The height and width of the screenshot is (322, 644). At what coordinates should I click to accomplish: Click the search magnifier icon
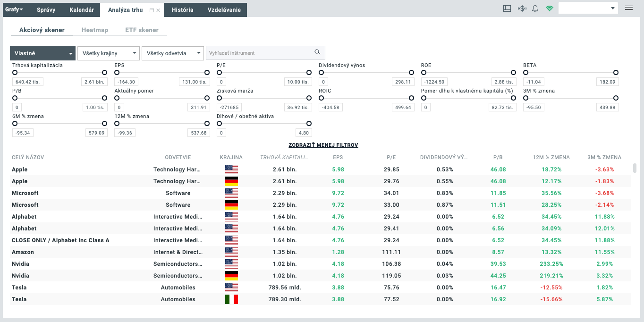click(x=317, y=52)
